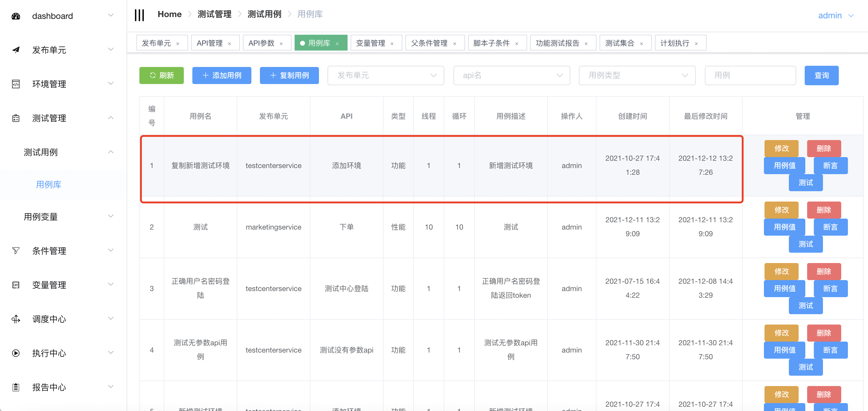Close the 发布单元 tab
Screen dimensions: 868x411
[x=177, y=44]
